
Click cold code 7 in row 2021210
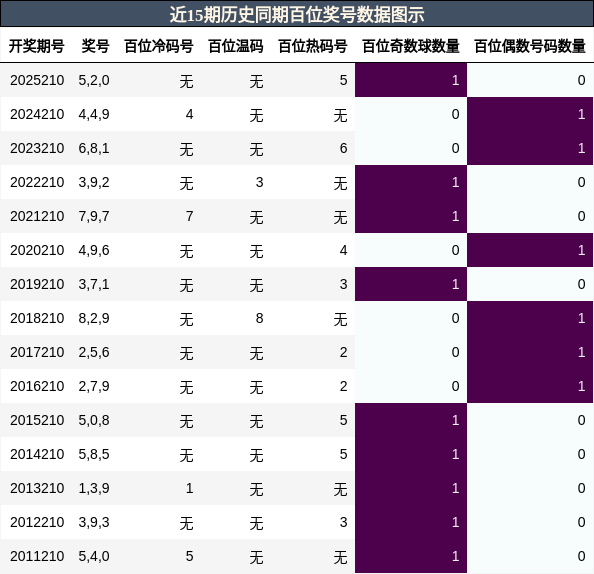[x=189, y=216]
